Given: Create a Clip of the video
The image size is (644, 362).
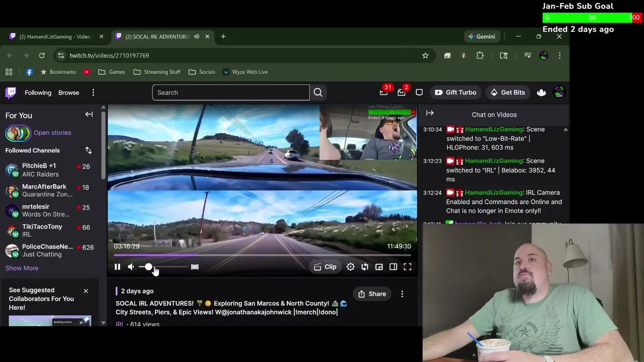Looking at the screenshot, I should [x=325, y=267].
